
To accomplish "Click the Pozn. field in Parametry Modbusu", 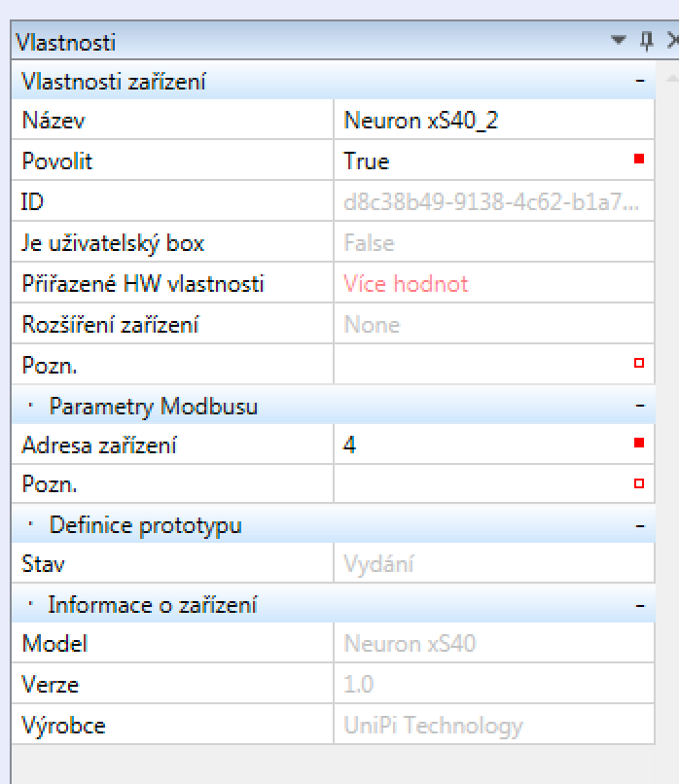I will 477,484.
